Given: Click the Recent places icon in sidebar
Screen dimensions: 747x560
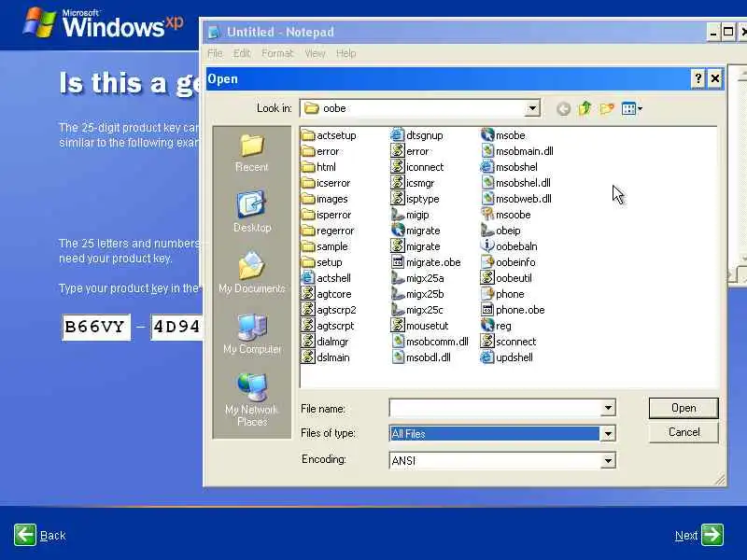Looking at the screenshot, I should pos(251,152).
